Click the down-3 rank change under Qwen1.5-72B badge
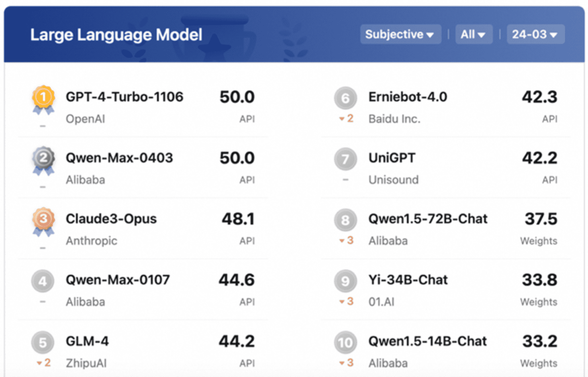This screenshot has height=377, width=588. tap(346, 240)
